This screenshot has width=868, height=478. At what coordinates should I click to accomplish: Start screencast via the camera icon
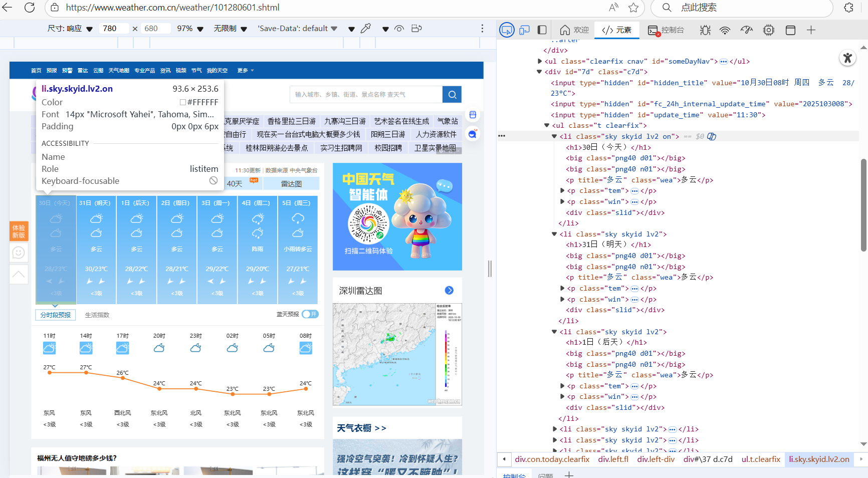[x=416, y=29]
